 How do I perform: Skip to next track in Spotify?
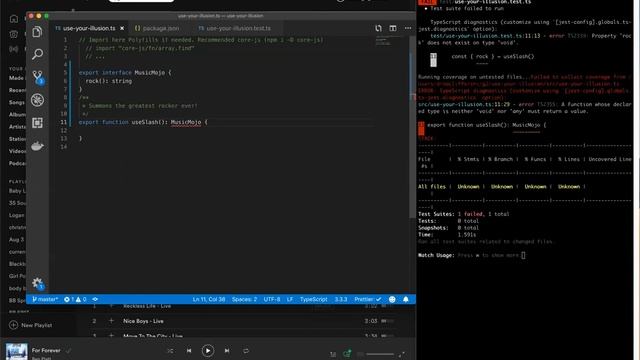227,351
